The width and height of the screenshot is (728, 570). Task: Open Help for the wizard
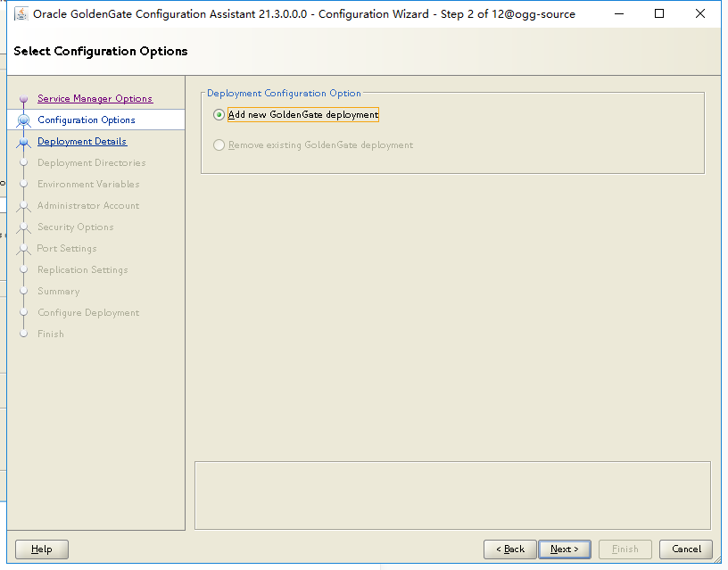click(42, 549)
